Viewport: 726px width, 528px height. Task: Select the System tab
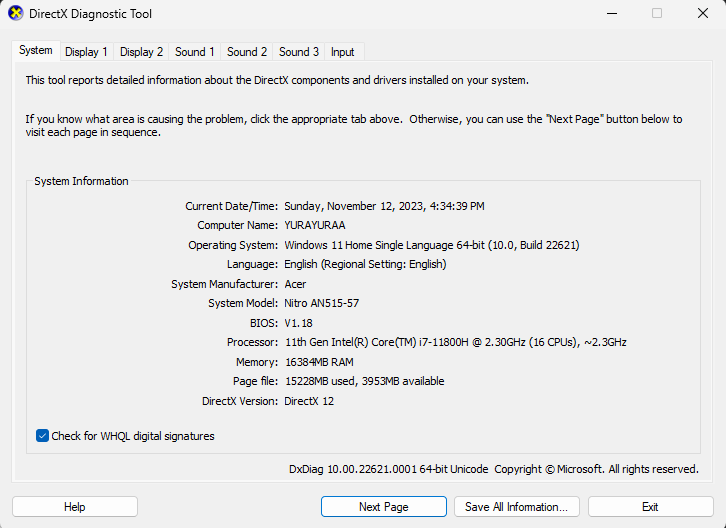(36, 50)
